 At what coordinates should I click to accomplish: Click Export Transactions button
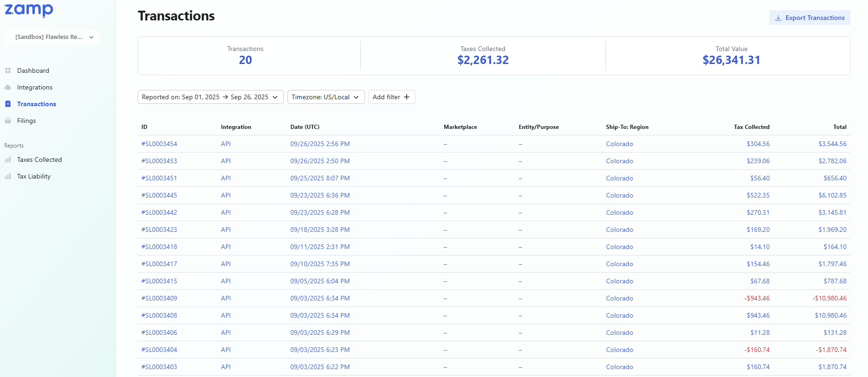coord(810,18)
